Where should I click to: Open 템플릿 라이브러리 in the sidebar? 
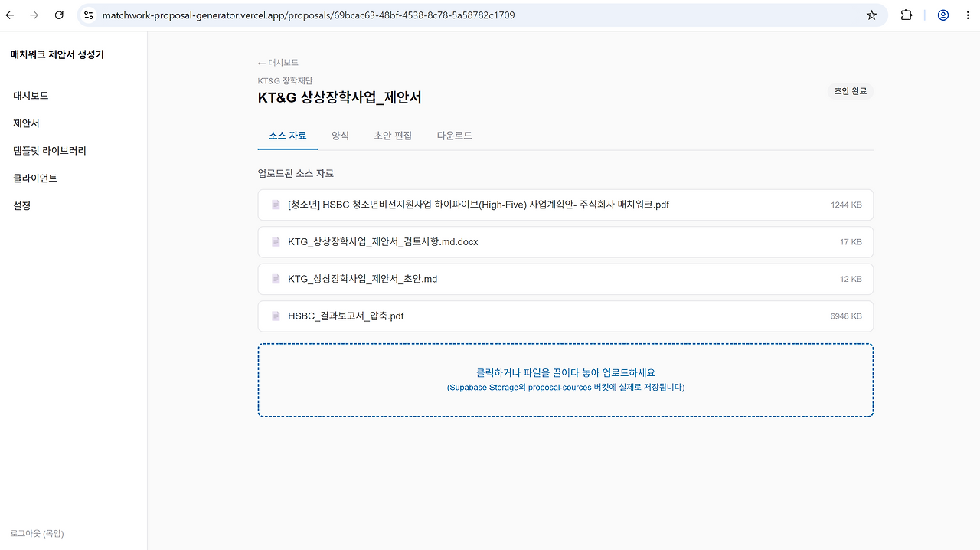[50, 151]
